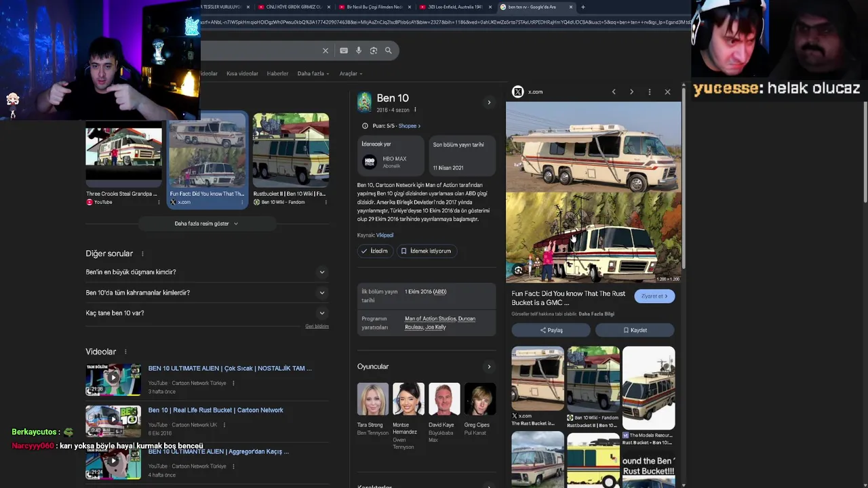Open the 'Daha fazla' dropdown filter
This screenshot has width=868, height=488.
click(x=313, y=73)
